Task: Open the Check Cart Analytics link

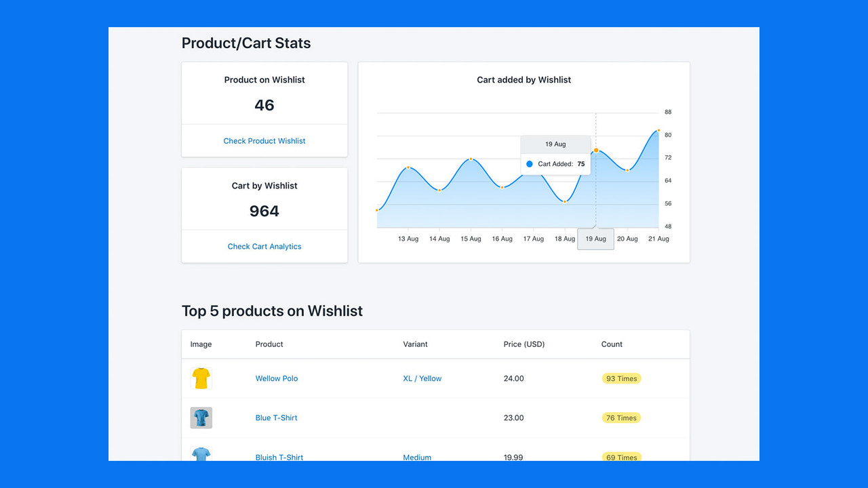Action: (x=264, y=246)
